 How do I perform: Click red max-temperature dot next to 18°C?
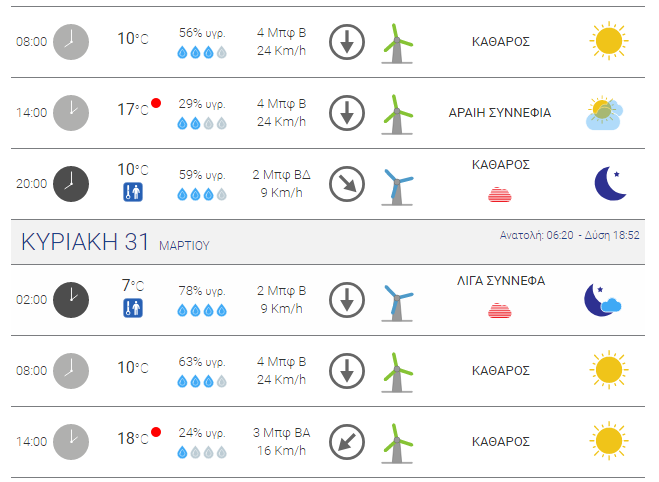(x=156, y=432)
